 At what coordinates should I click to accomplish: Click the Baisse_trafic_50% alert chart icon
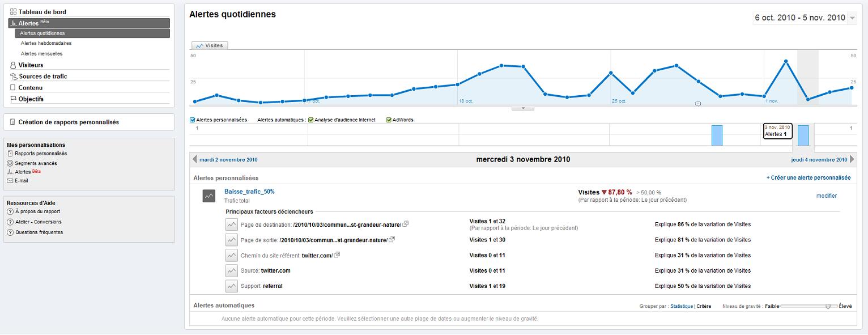(209, 196)
